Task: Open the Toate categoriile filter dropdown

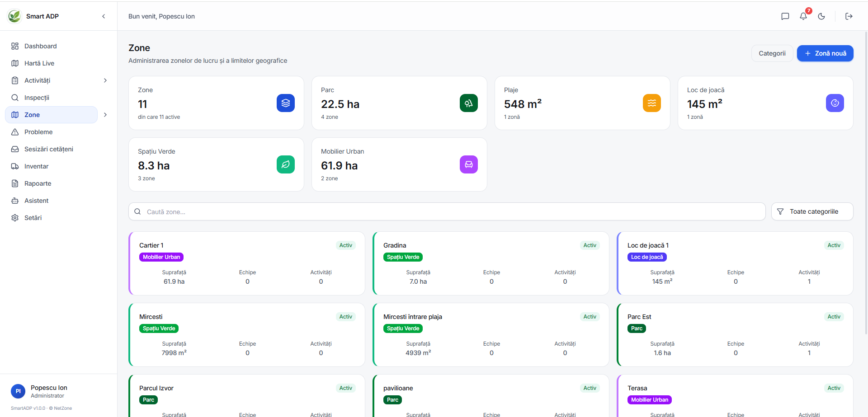Action: (x=812, y=211)
